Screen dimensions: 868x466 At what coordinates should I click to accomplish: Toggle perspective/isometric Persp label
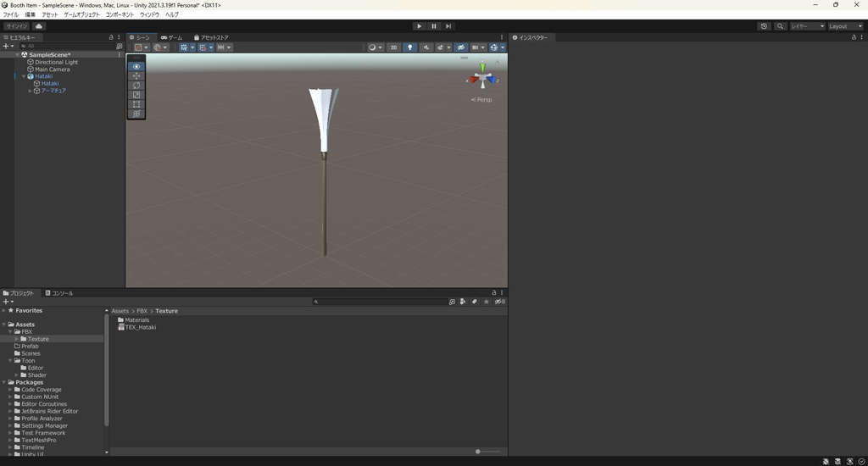481,100
